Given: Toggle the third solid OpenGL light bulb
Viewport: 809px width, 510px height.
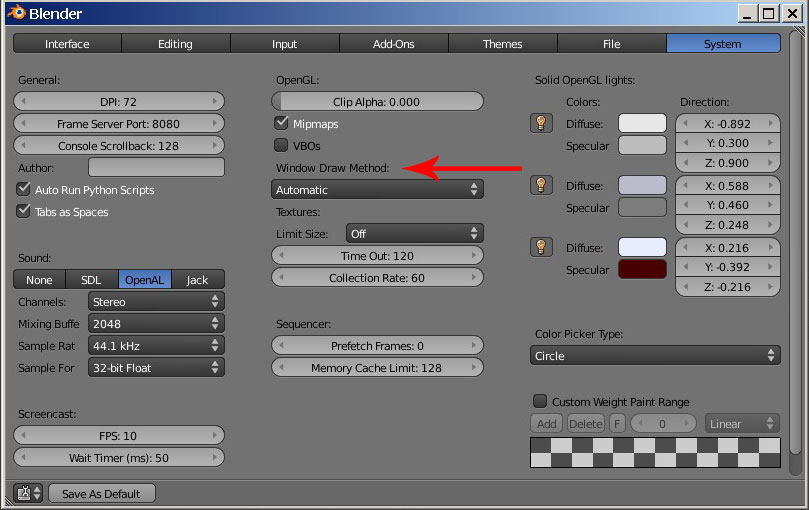Looking at the screenshot, I should [540, 247].
